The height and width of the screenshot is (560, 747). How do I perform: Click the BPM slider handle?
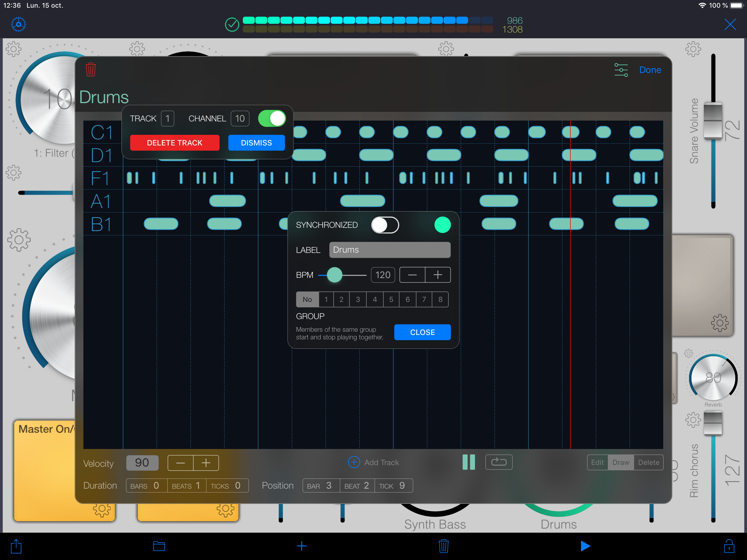pos(334,275)
